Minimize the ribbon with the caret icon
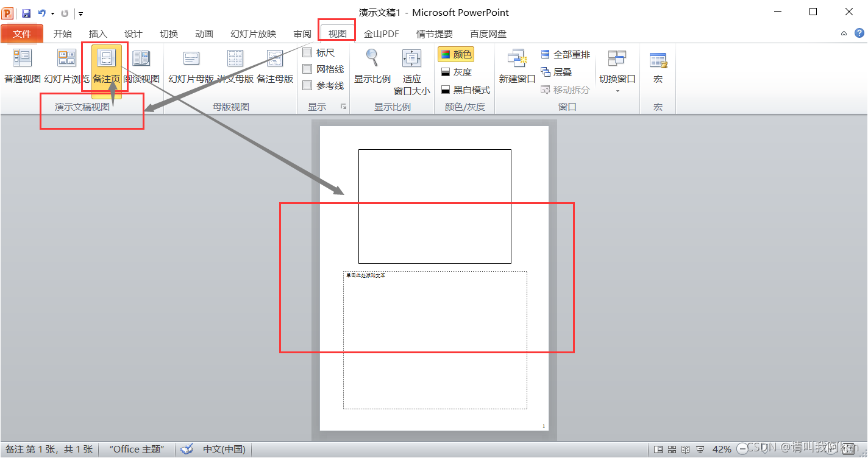The width and height of the screenshot is (868, 458). [844, 34]
